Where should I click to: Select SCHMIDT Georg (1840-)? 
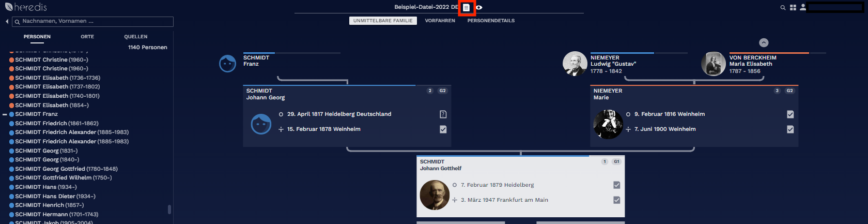pos(47,160)
